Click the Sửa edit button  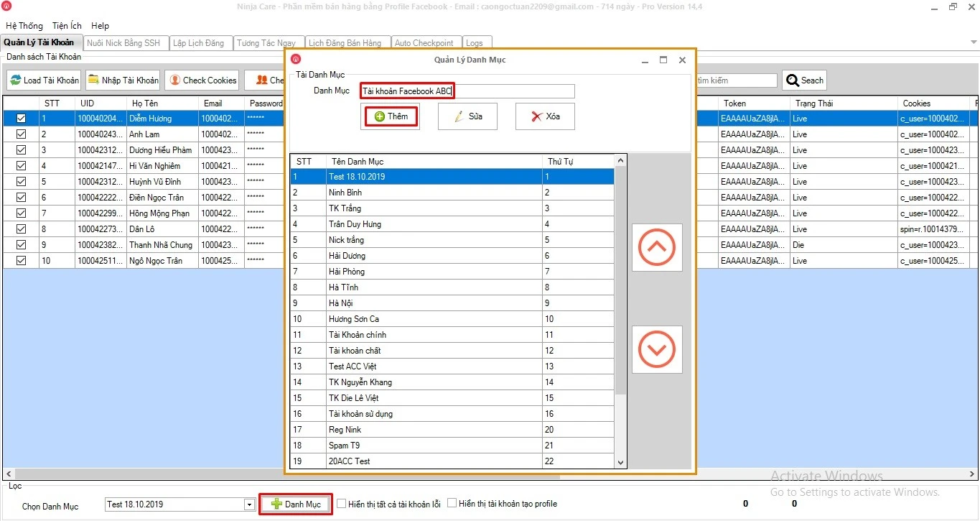point(467,116)
